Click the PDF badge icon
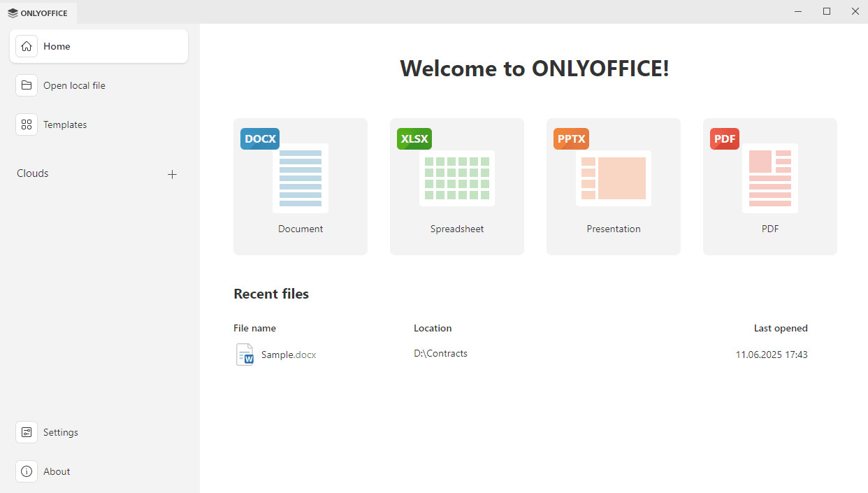 725,138
